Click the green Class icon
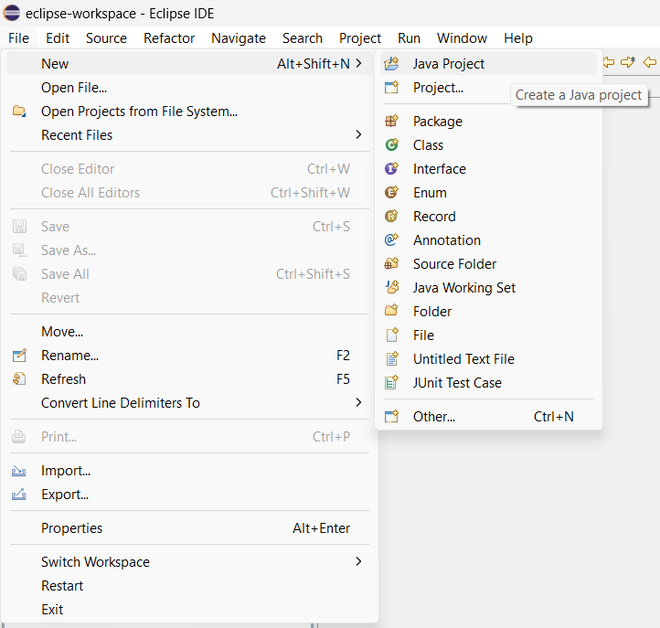660x628 pixels. click(392, 145)
